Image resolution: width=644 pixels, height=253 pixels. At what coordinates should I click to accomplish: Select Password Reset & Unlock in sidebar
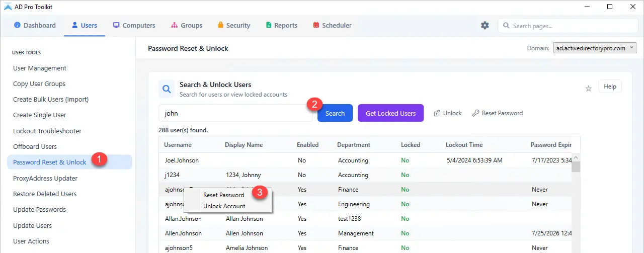point(69,162)
